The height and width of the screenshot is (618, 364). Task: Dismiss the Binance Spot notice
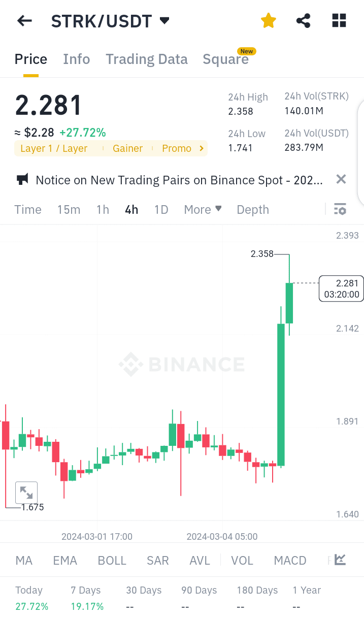click(341, 179)
